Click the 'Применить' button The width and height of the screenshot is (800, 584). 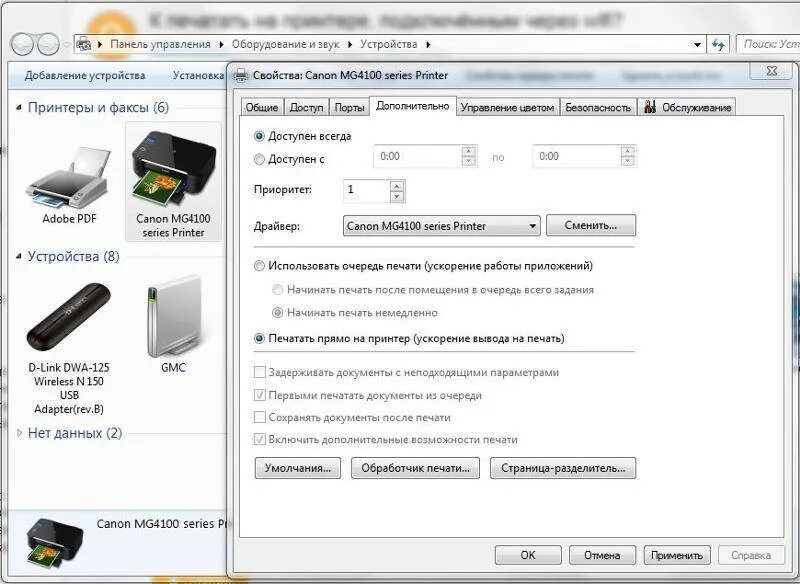click(x=677, y=555)
